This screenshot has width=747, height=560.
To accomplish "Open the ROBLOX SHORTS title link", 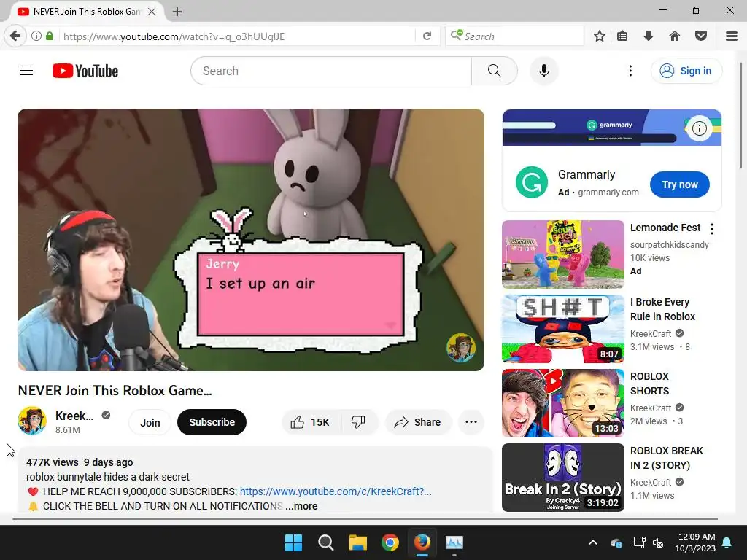I will point(650,384).
